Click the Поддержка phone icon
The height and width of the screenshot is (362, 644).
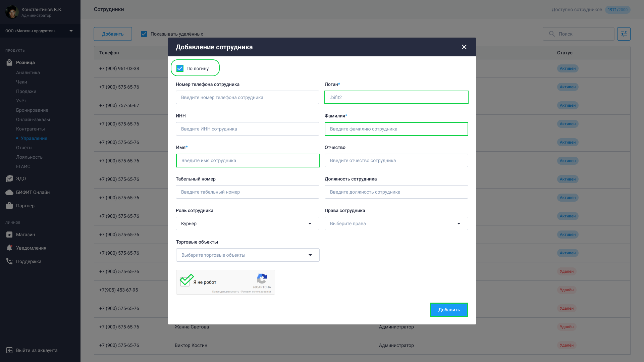(9, 261)
